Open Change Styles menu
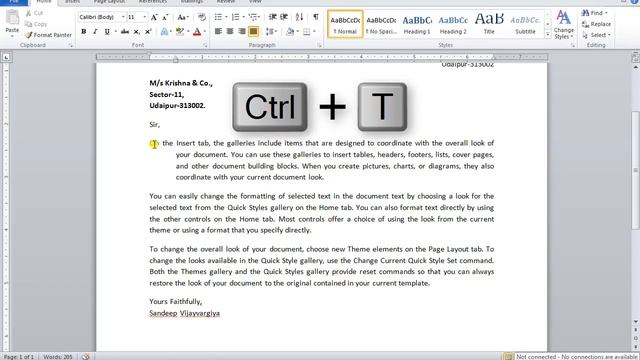 564,24
